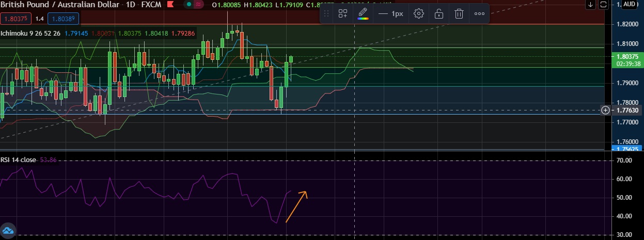Open the drawing templates icon
Viewport: 644px width, 240px height.
(343, 14)
